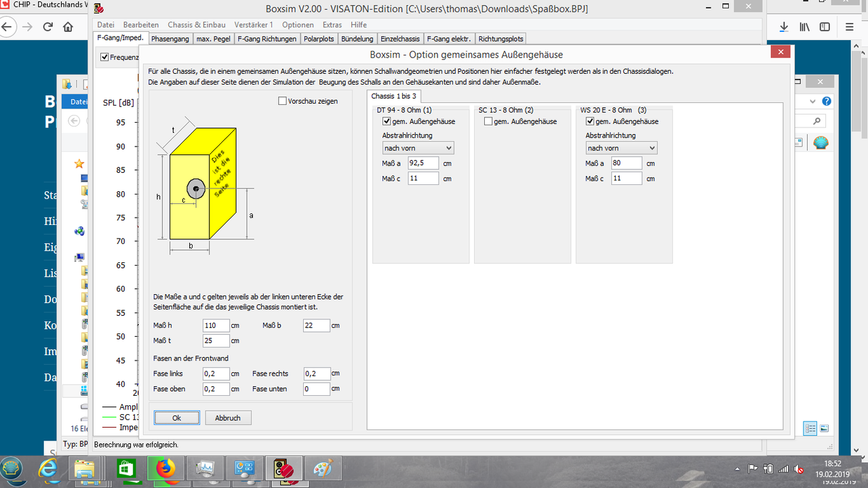Viewport: 868px width, 488px height.
Task: Switch to the Polarplots tab
Action: click(x=319, y=39)
